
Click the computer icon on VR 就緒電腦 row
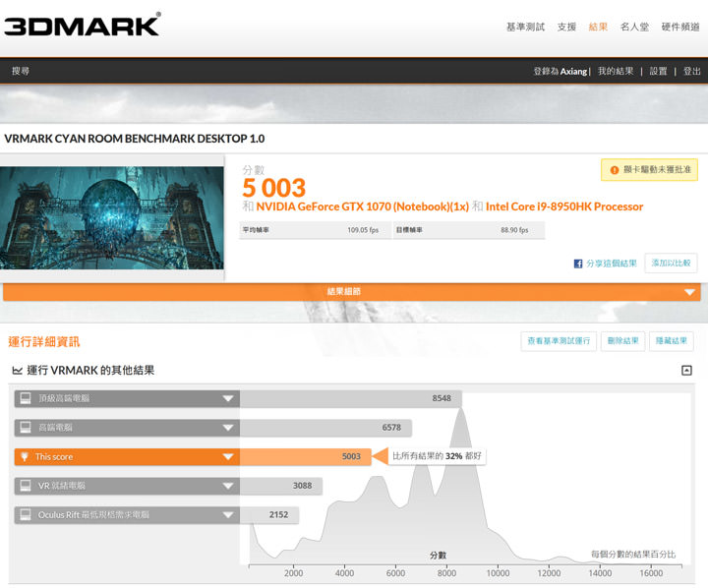pyautogui.click(x=25, y=486)
